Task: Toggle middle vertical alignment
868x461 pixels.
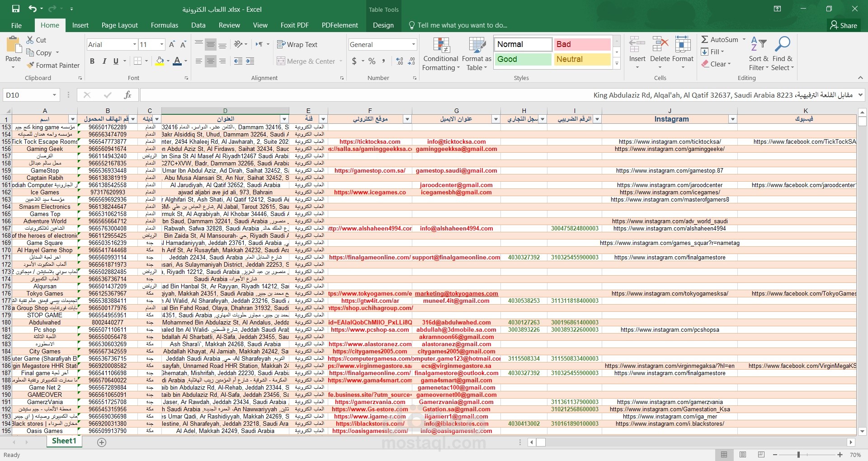Action: point(211,44)
